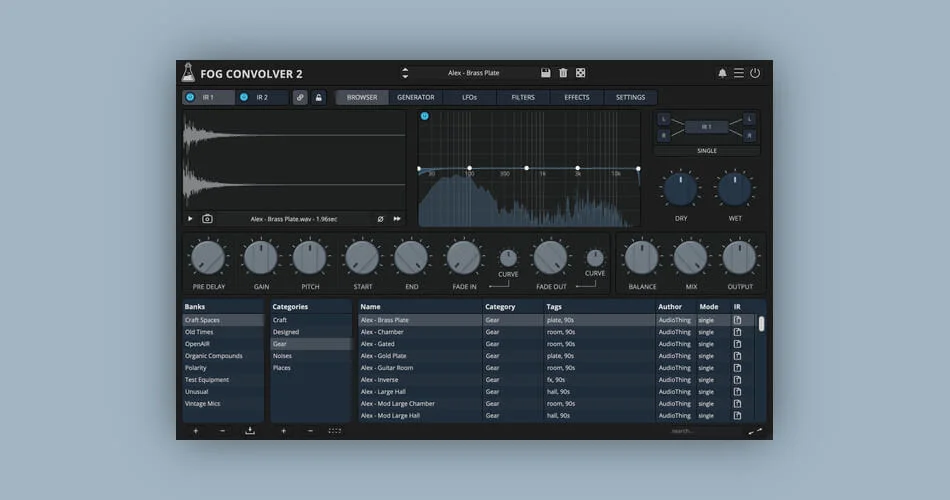Toggle the parameter lock icon
Image resolution: width=950 pixels, height=500 pixels.
[319, 98]
